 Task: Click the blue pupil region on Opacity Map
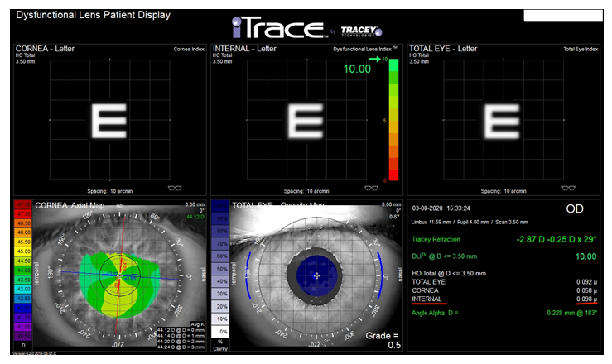pos(317,275)
